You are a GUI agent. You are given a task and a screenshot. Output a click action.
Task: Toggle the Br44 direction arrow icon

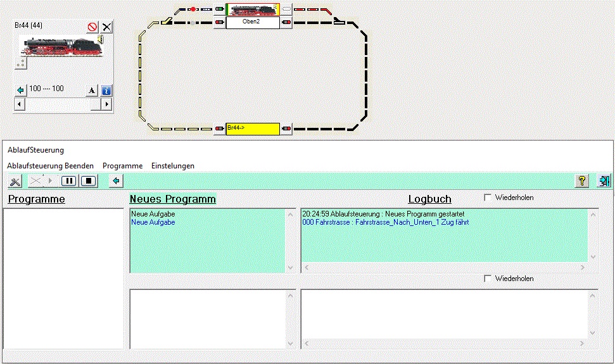tap(20, 90)
